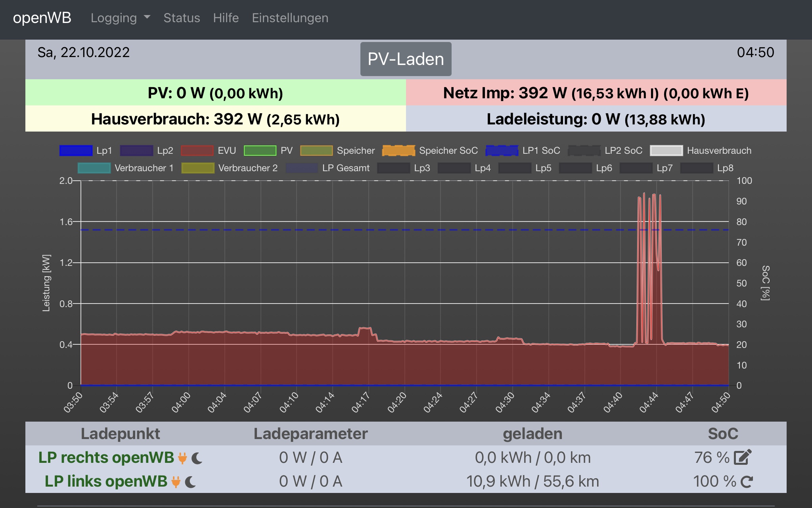Click plug icon beside LP links openWB
Screen dimensions: 812x508
point(176,482)
